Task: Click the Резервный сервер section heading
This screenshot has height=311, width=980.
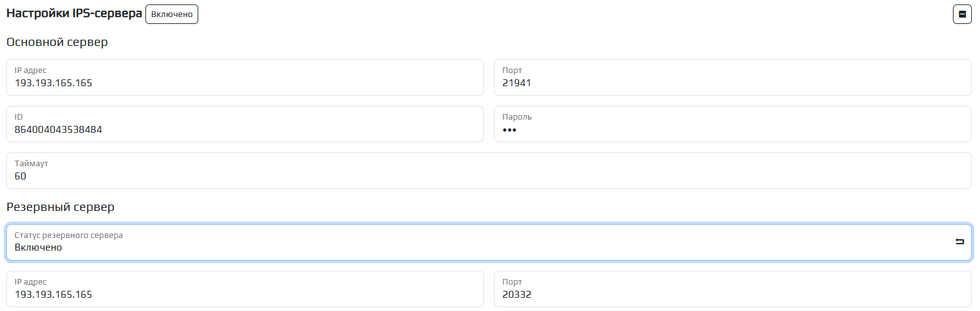Action: pos(60,207)
